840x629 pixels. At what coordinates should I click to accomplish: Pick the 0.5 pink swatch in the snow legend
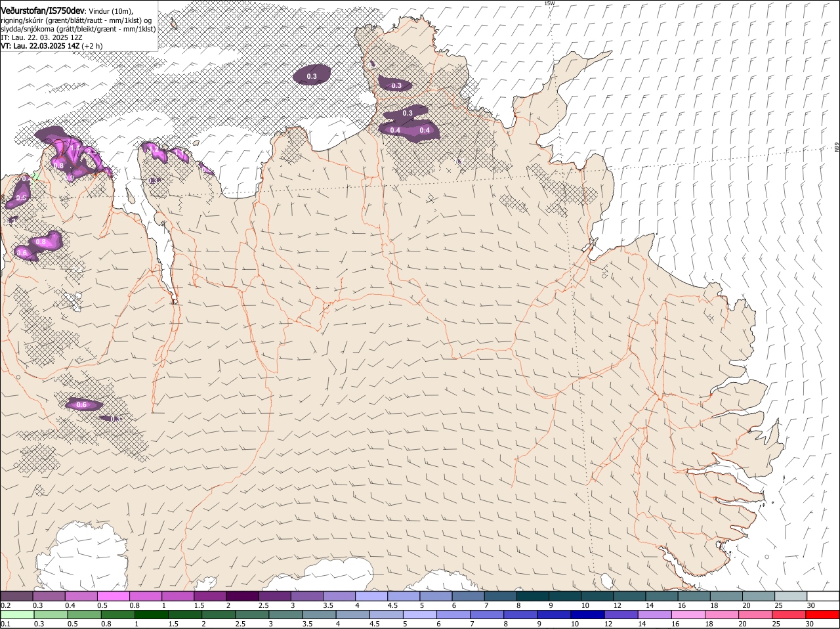click(113, 596)
